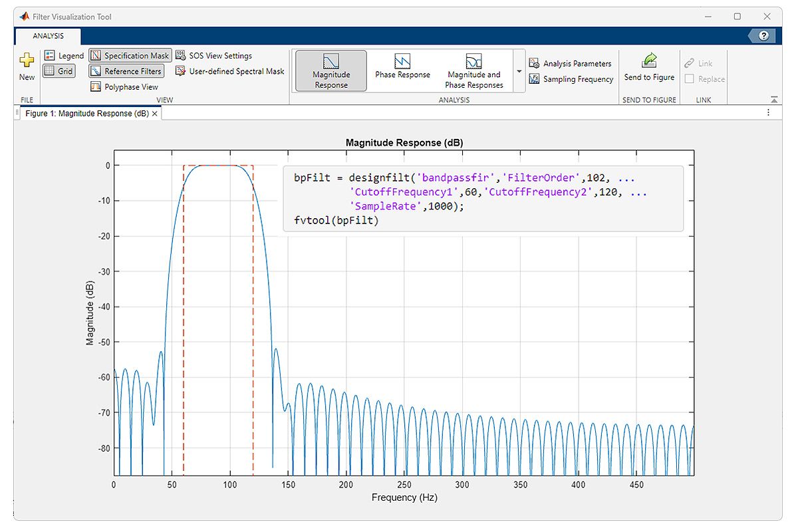The image size is (798, 532).
Task: Open SOS View Settings
Action: point(213,56)
